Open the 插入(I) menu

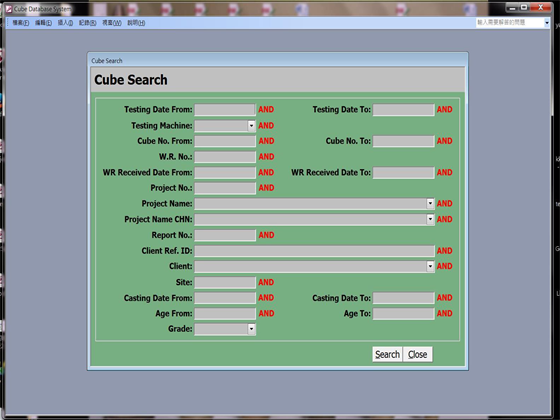pyautogui.click(x=65, y=23)
